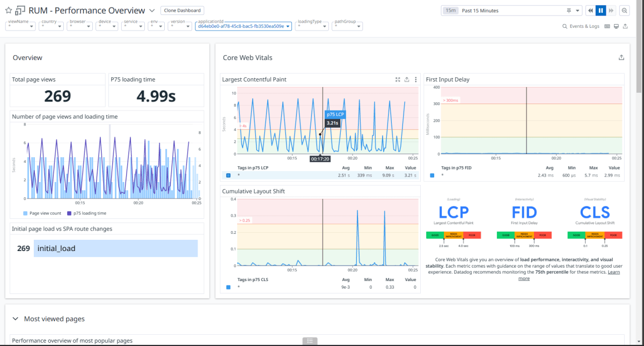Open the applicationId filter dropdown

(x=244, y=26)
